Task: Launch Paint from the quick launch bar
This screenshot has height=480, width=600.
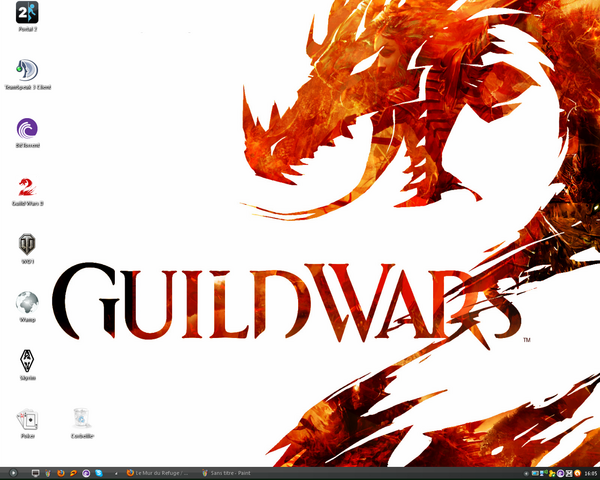Action: (48, 473)
